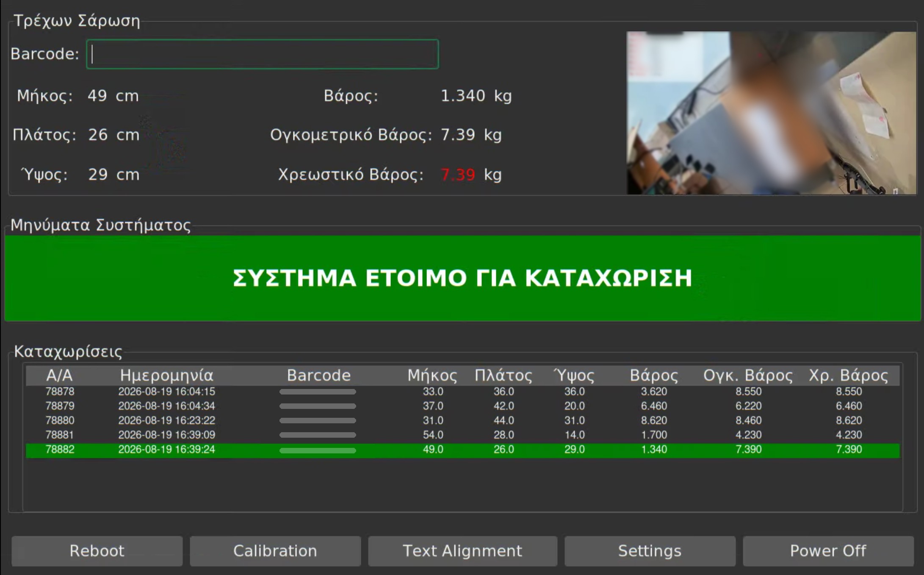
Task: Click width cell 42.0 in row 78879
Action: tap(503, 406)
